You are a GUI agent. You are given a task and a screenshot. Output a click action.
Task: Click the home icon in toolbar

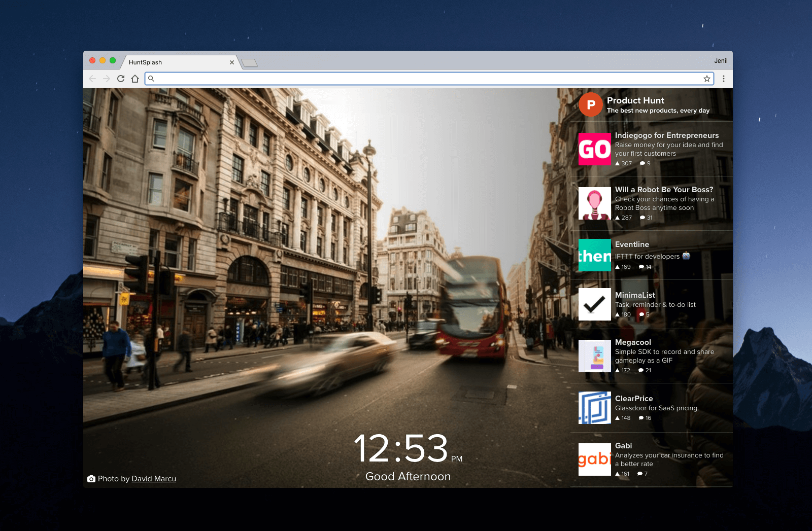[135, 79]
